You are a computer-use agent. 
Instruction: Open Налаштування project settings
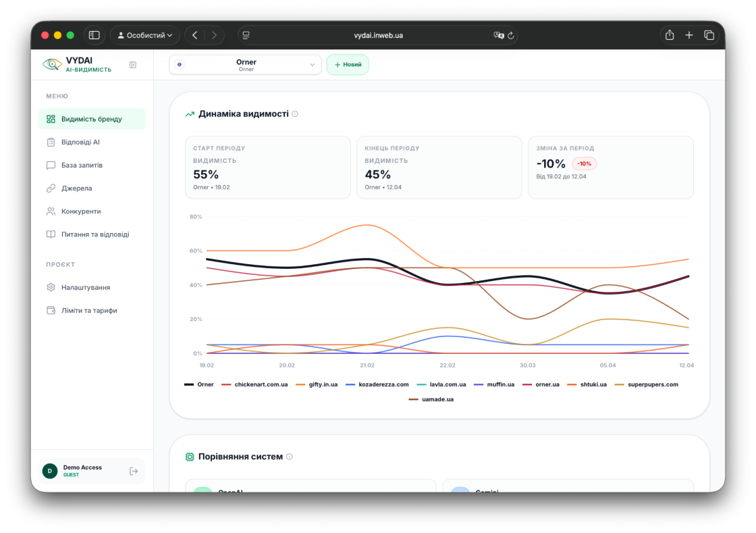(92, 287)
